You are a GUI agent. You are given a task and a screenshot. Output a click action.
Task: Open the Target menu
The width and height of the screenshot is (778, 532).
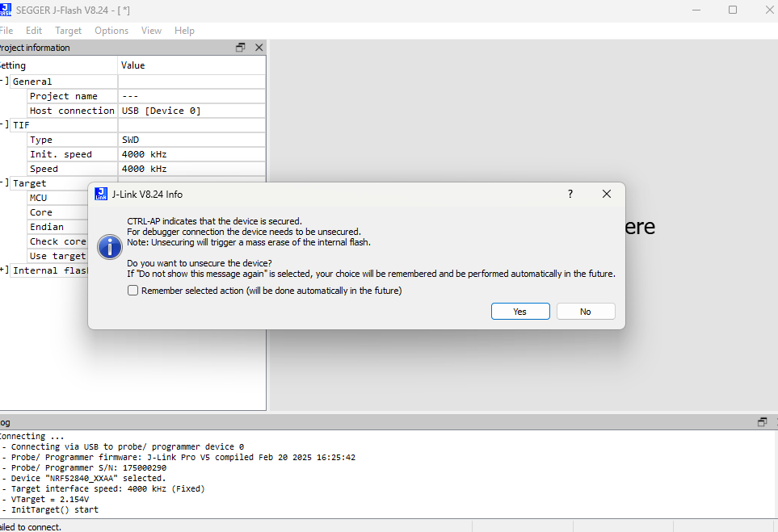point(68,31)
